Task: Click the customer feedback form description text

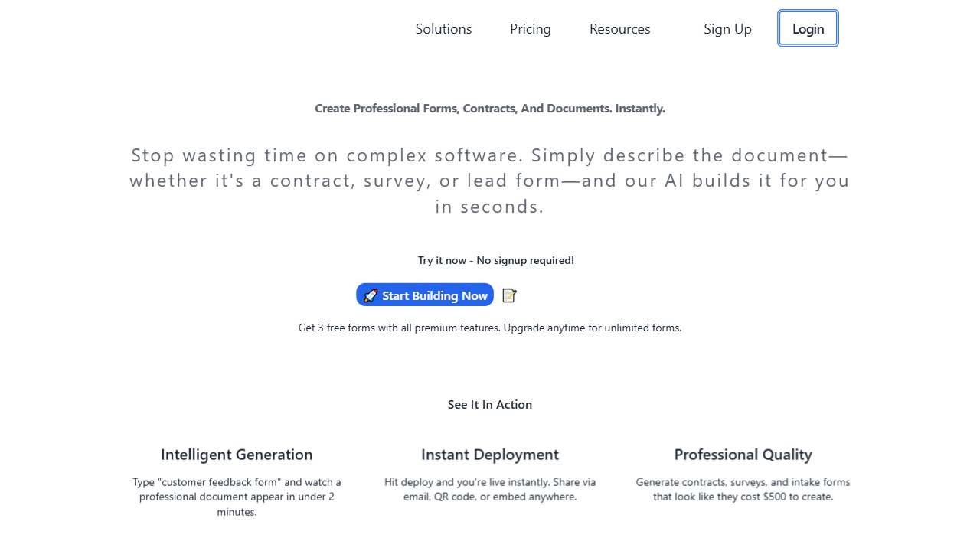Action: click(237, 497)
